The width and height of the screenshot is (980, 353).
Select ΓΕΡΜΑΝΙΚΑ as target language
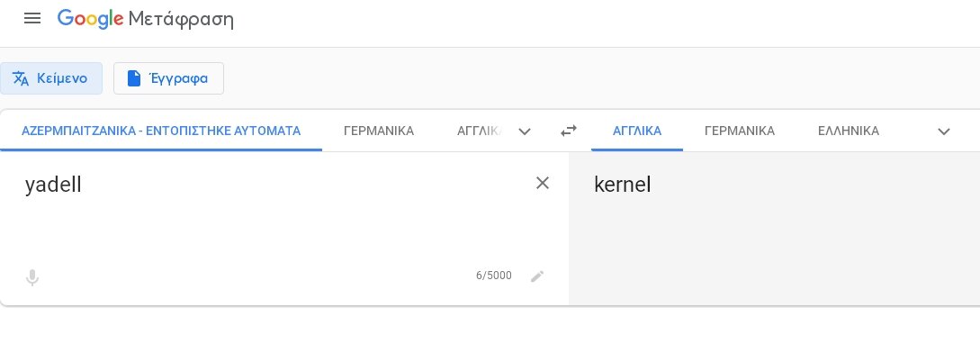pyautogui.click(x=740, y=131)
